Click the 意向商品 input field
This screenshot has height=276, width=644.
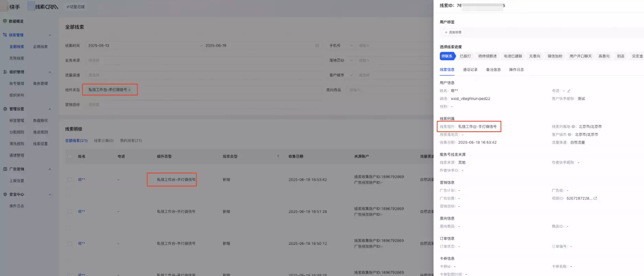pyautogui.click(x=390, y=90)
